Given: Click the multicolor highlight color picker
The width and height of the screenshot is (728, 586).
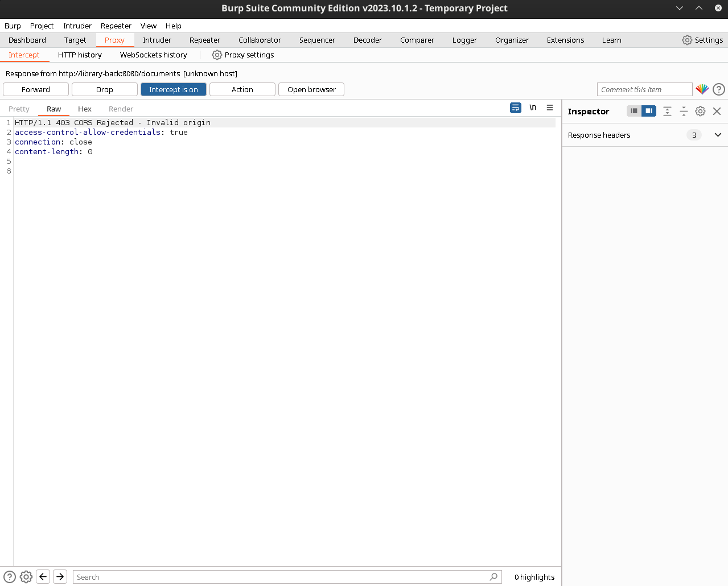Looking at the screenshot, I should 702,89.
